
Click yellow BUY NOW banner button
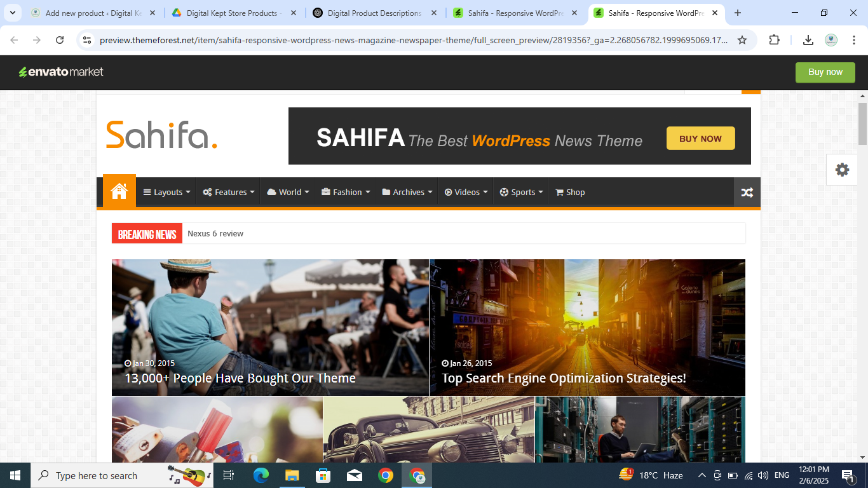[700, 139]
